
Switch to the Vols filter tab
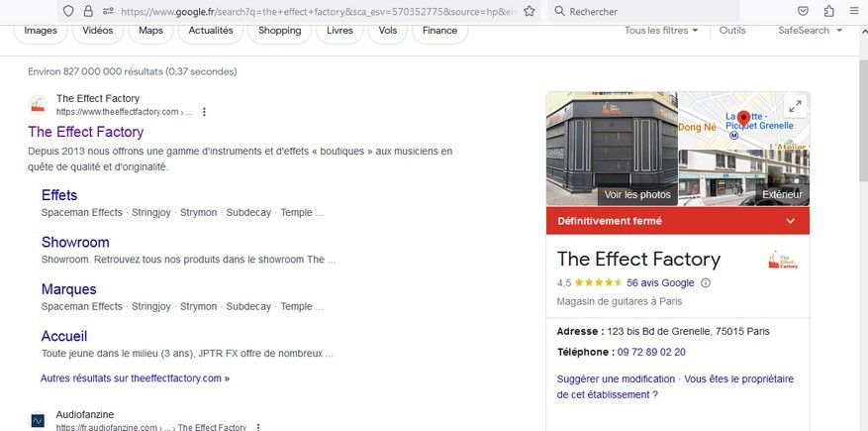pyautogui.click(x=388, y=31)
